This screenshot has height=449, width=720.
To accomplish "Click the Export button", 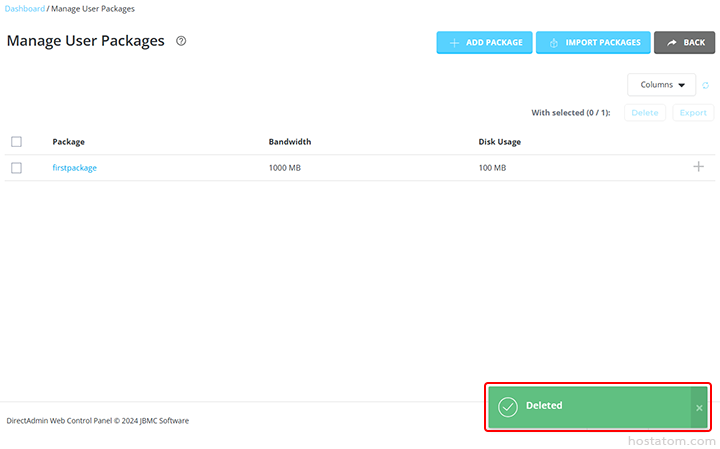I will point(693,113).
